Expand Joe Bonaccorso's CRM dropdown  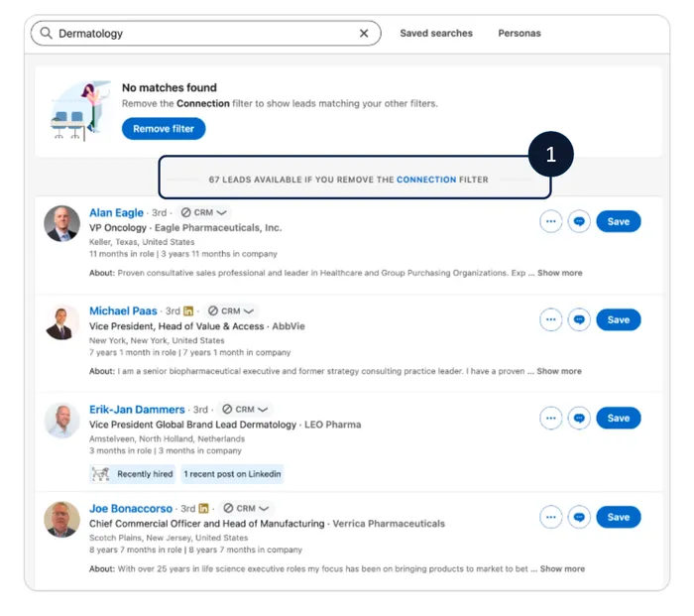[x=246, y=509]
